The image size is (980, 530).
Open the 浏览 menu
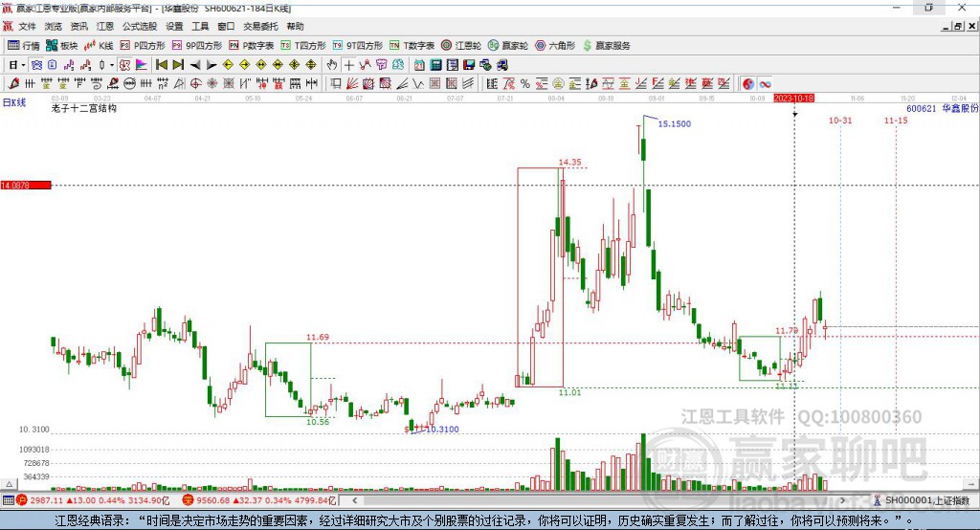click(54, 26)
